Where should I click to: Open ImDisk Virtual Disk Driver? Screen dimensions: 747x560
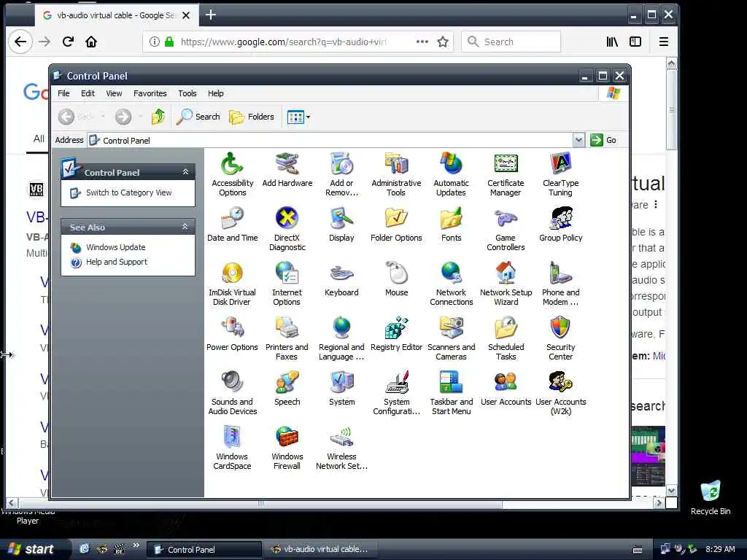(x=232, y=284)
